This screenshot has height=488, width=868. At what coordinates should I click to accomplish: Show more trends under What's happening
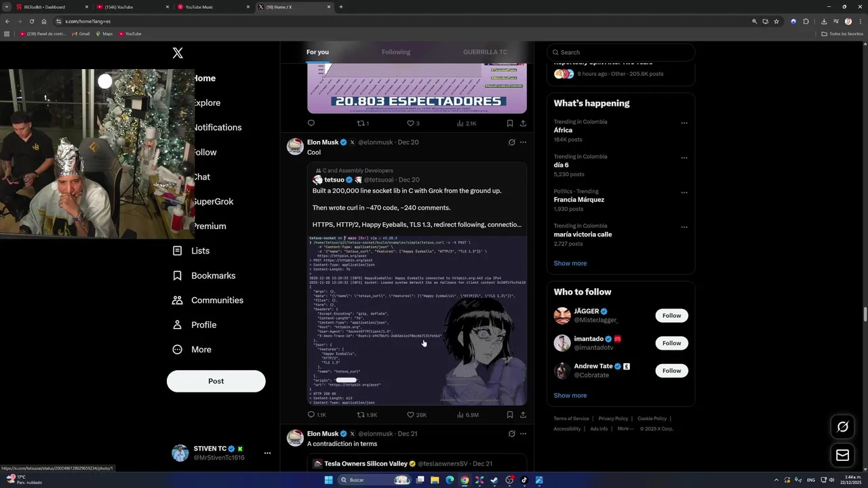point(570,263)
